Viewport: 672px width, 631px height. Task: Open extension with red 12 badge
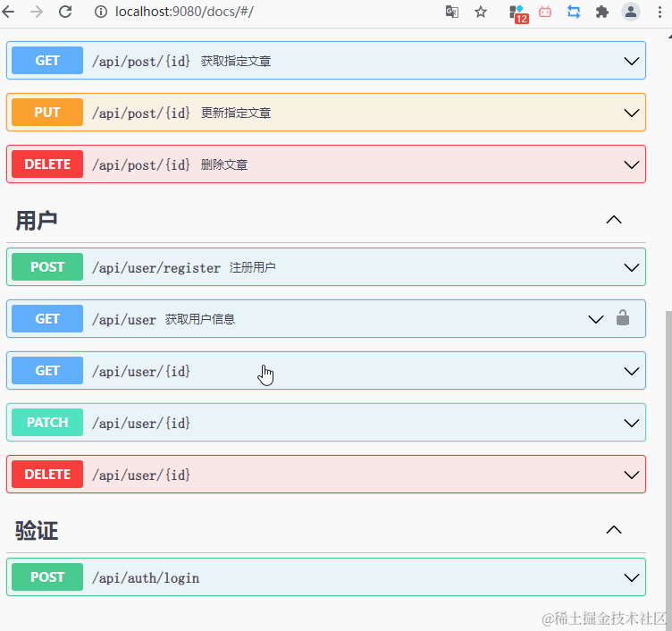(518, 13)
